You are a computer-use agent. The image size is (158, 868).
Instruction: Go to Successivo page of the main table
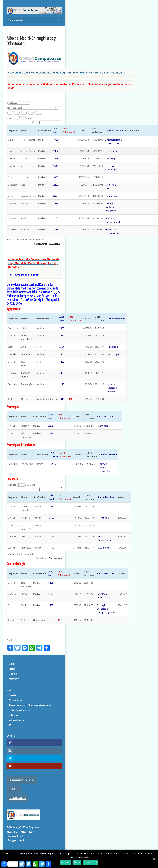pos(55,244)
